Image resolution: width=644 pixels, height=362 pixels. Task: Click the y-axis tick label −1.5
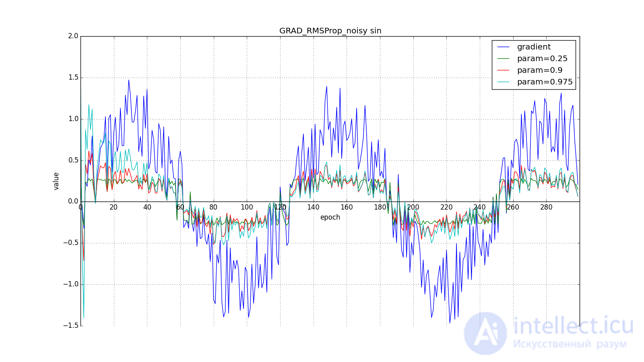70,325
